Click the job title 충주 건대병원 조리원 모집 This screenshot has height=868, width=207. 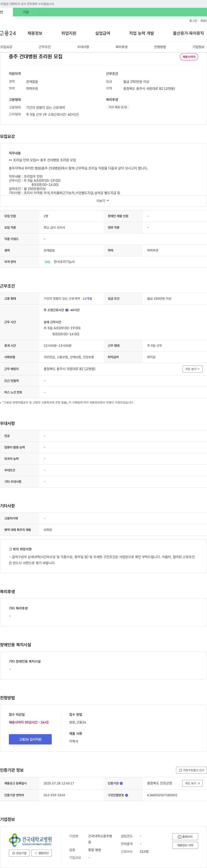36,57
